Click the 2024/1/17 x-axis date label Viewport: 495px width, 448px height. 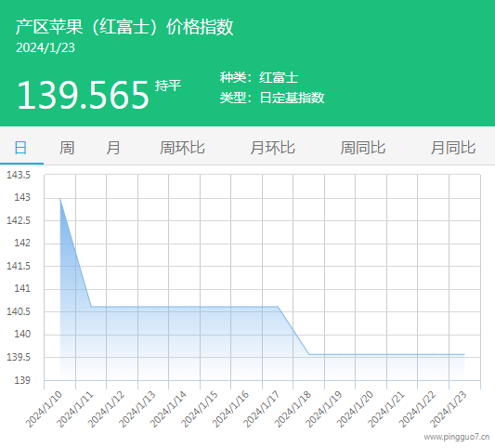(262, 409)
